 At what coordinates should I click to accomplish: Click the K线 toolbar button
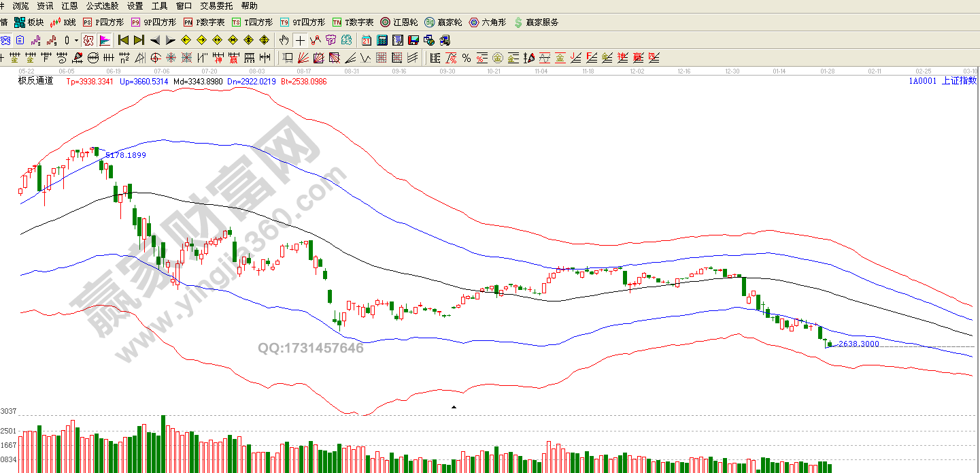coord(63,22)
